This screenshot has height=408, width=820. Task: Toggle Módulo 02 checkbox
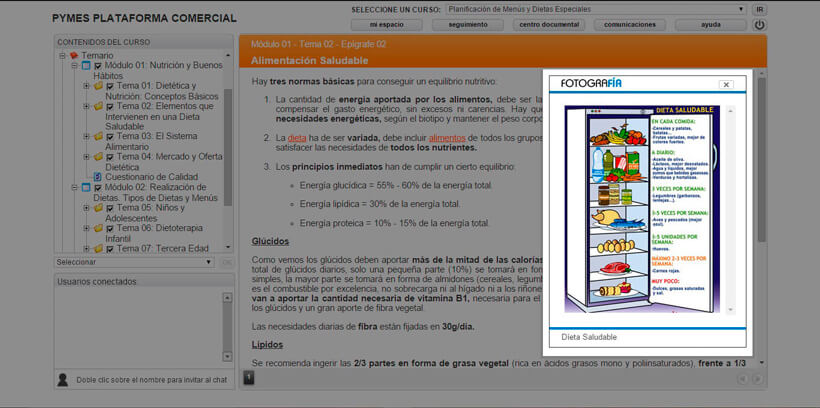98,188
